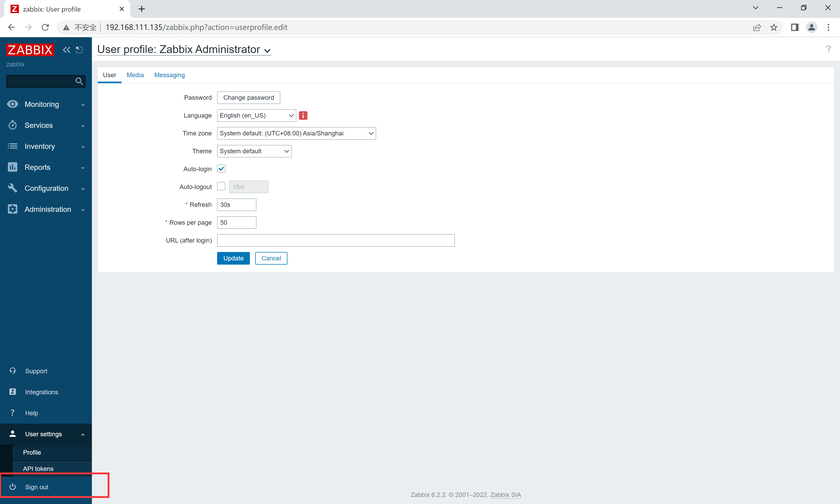Select the zabbix User profile browser tab

(67, 9)
